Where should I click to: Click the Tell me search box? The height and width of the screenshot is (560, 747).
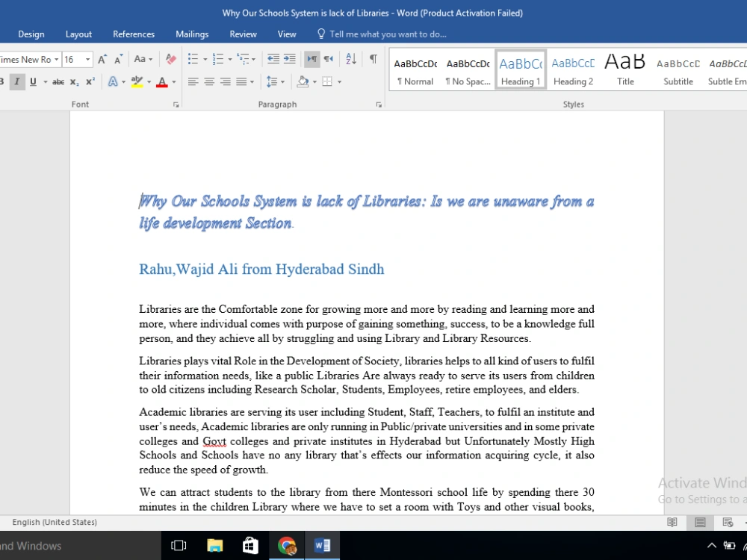click(x=382, y=34)
